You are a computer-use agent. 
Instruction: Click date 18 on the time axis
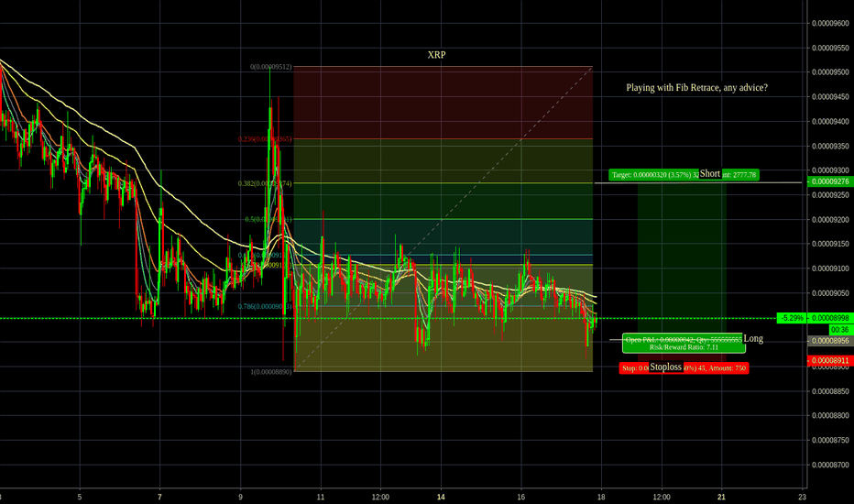(601, 497)
